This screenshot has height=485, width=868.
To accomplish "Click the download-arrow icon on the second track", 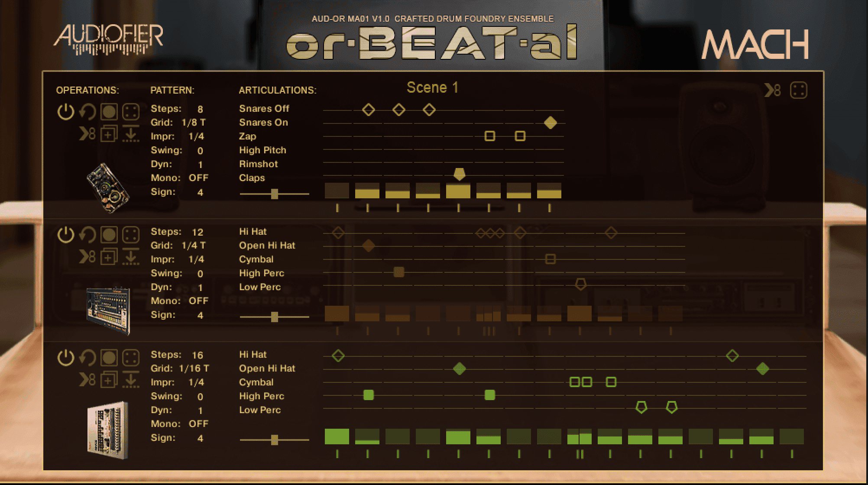I will 130,257.
